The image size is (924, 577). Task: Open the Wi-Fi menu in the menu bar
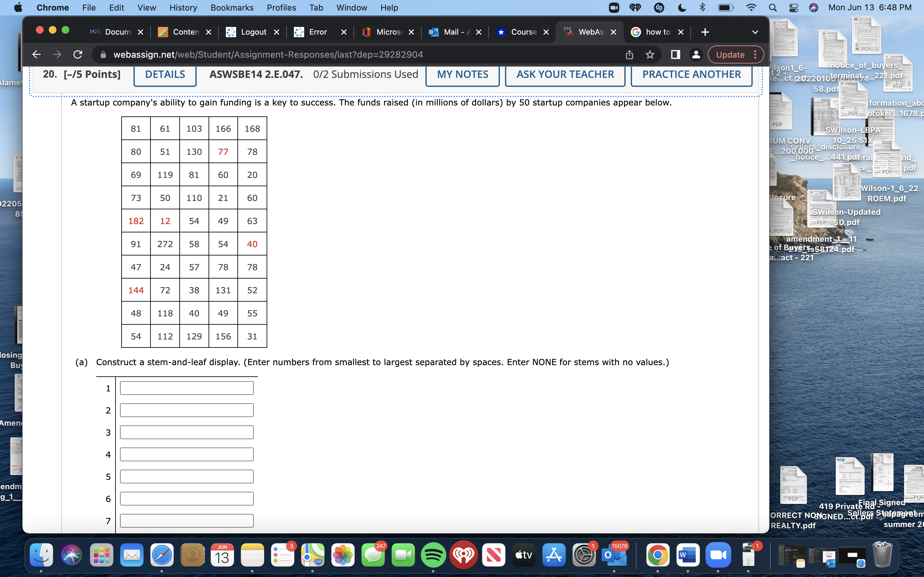751,8
